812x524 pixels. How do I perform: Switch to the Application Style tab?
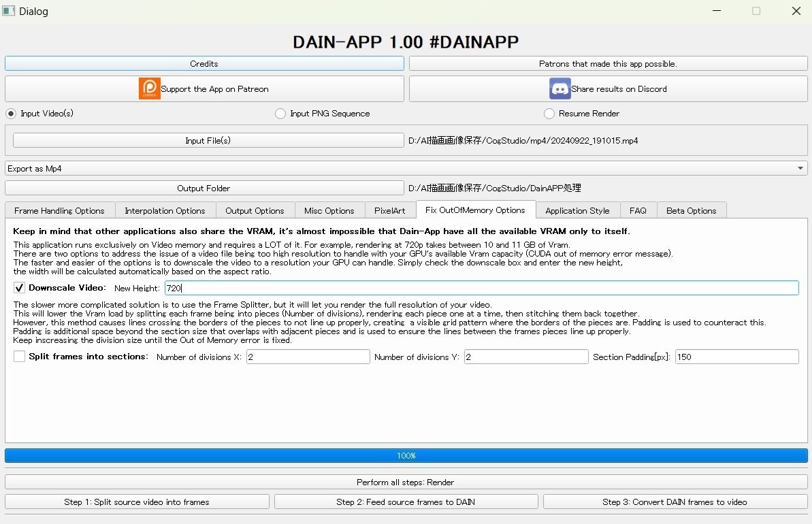click(x=577, y=211)
